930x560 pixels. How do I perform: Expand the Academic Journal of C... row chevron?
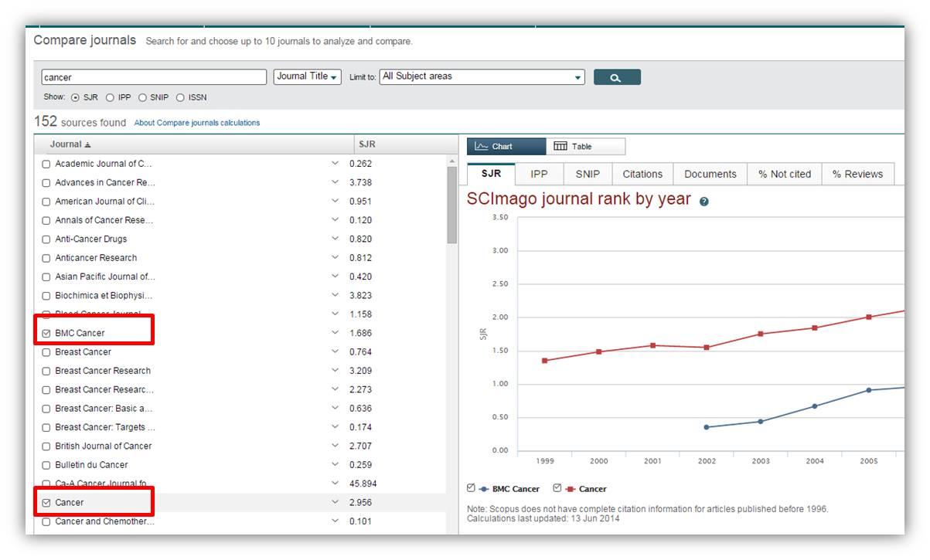click(x=335, y=163)
